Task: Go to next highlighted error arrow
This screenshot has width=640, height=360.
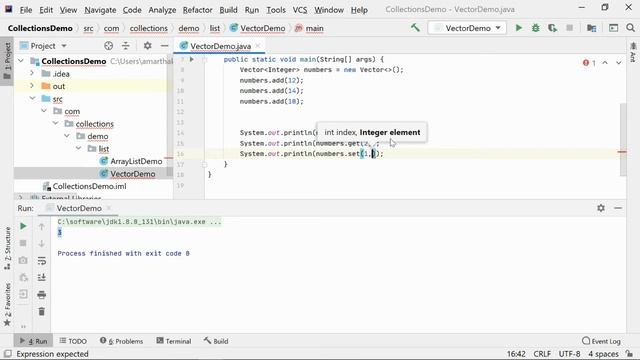Action: pos(619,63)
